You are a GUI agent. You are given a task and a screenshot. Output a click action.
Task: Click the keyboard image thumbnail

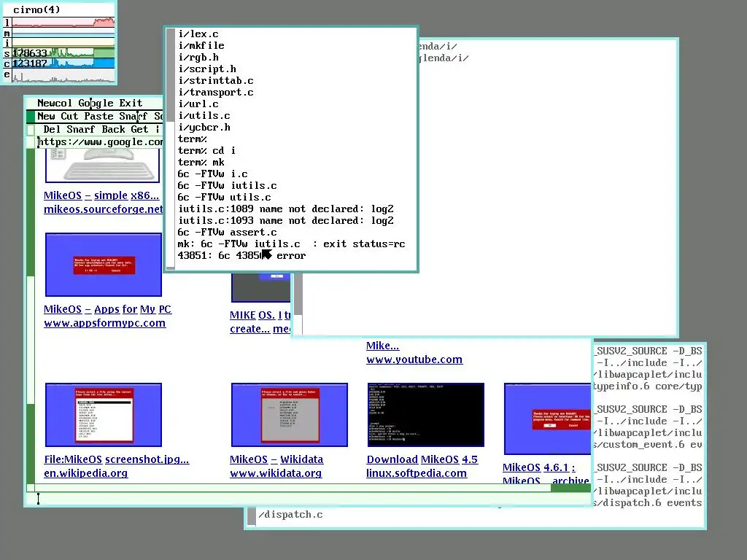[x=102, y=166]
